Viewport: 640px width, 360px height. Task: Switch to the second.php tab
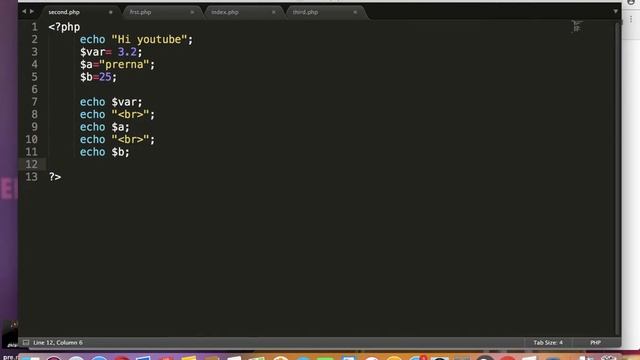[64, 12]
